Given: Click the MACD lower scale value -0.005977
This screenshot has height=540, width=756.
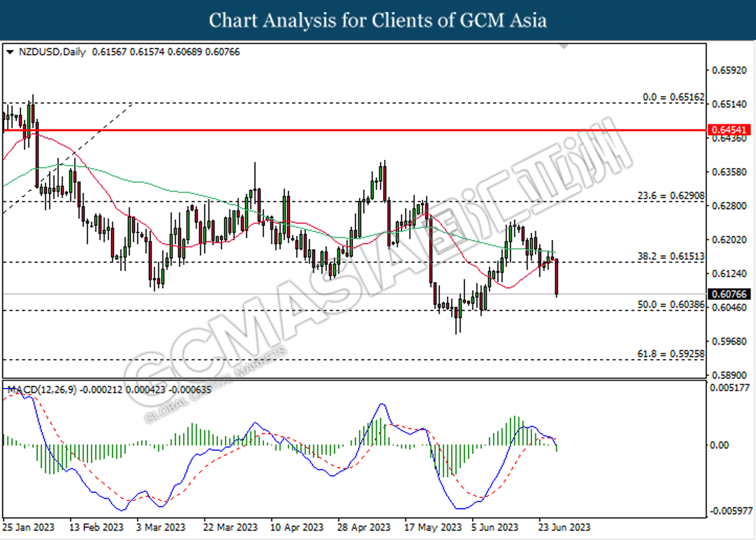Looking at the screenshot, I should coord(731,511).
